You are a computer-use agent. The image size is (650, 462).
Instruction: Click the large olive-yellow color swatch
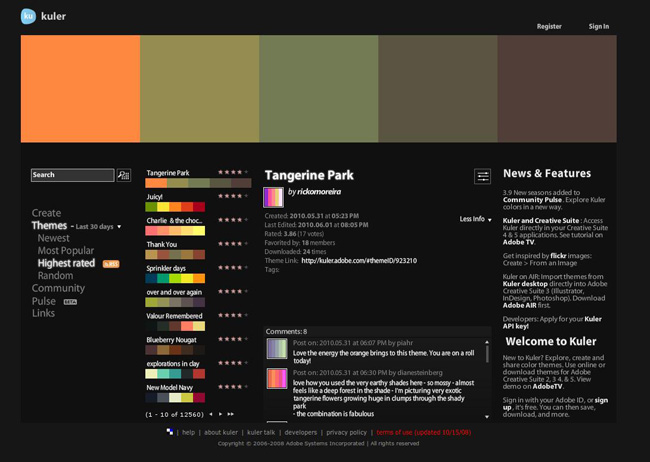point(200,89)
